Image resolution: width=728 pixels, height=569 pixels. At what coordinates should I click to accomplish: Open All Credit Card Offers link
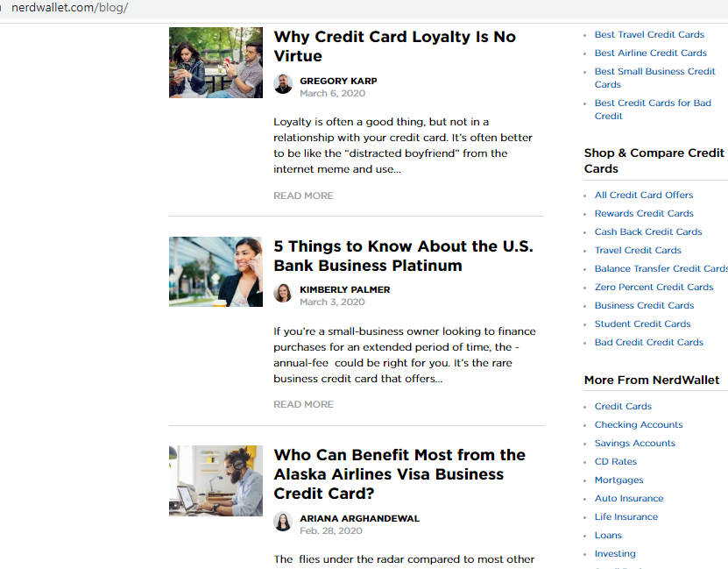tap(644, 195)
